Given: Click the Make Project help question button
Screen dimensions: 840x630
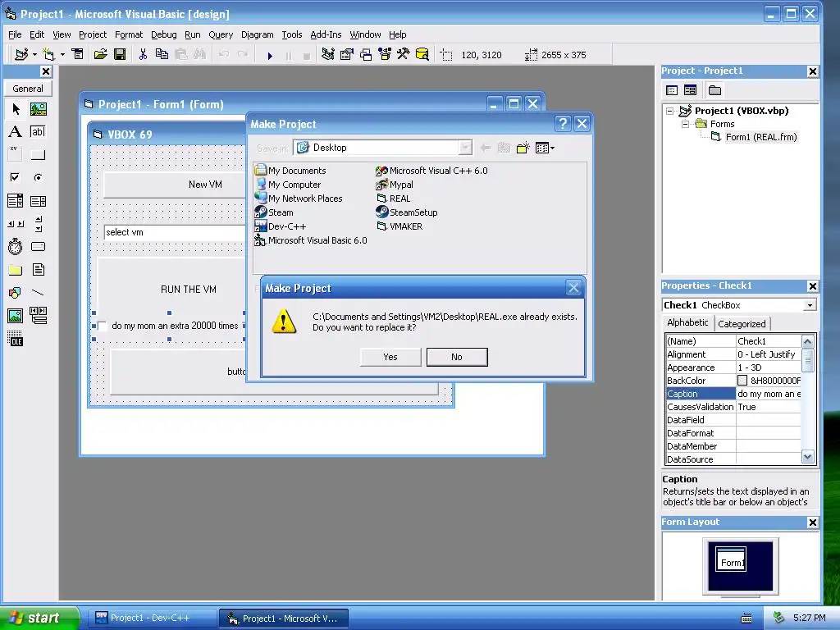Looking at the screenshot, I should coord(563,124).
